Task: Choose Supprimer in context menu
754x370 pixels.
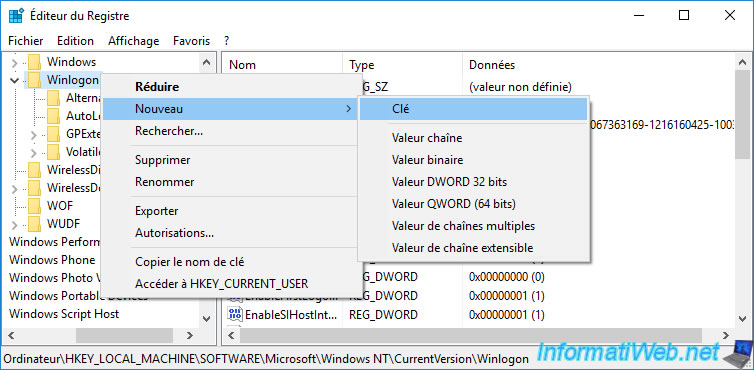Action: (x=231, y=160)
